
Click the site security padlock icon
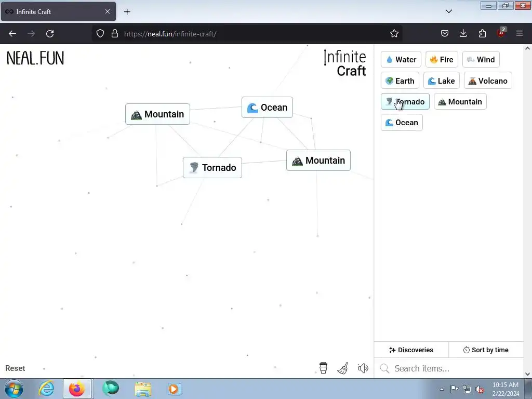coord(115,33)
